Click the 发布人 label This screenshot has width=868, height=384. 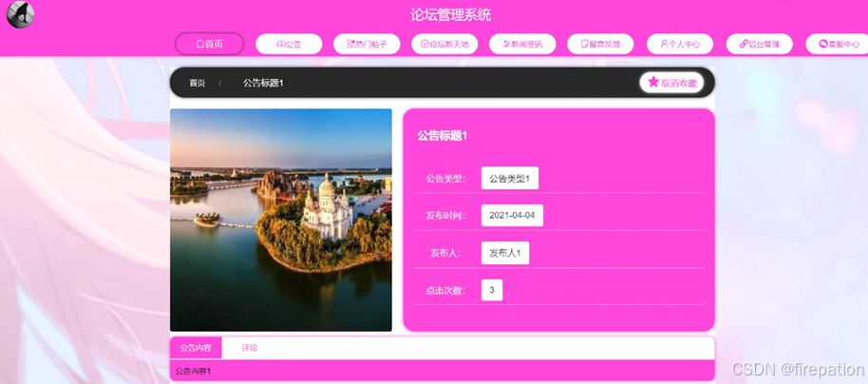coord(445,253)
